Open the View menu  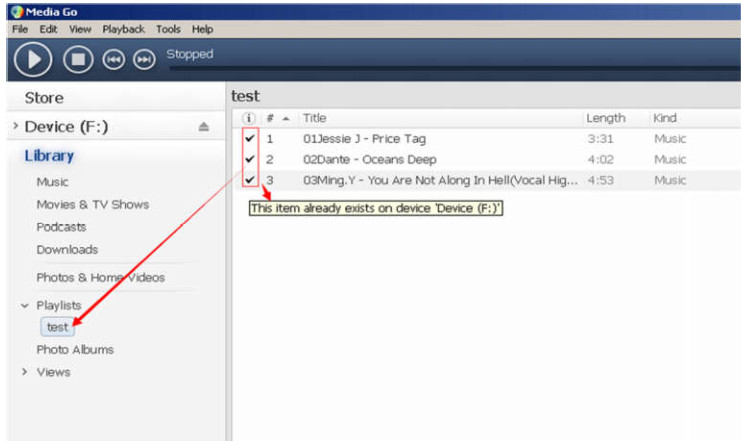[80, 29]
